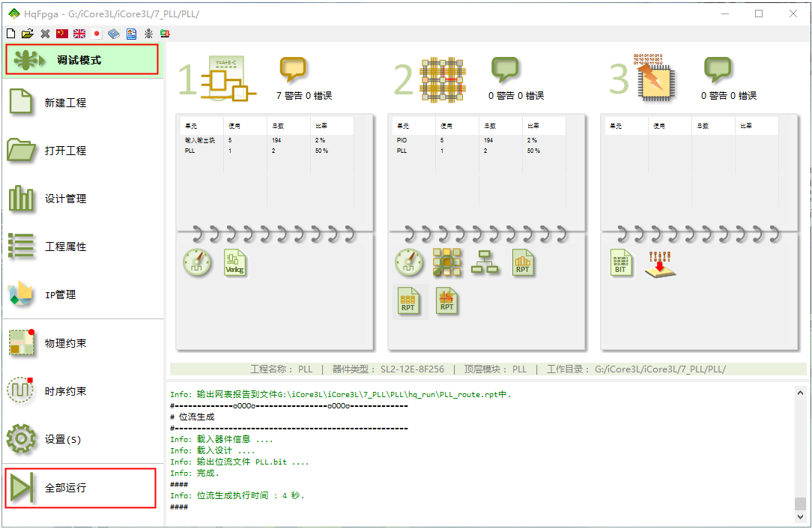
Task: Open 设计管理 in the sidebar
Action: point(65,199)
